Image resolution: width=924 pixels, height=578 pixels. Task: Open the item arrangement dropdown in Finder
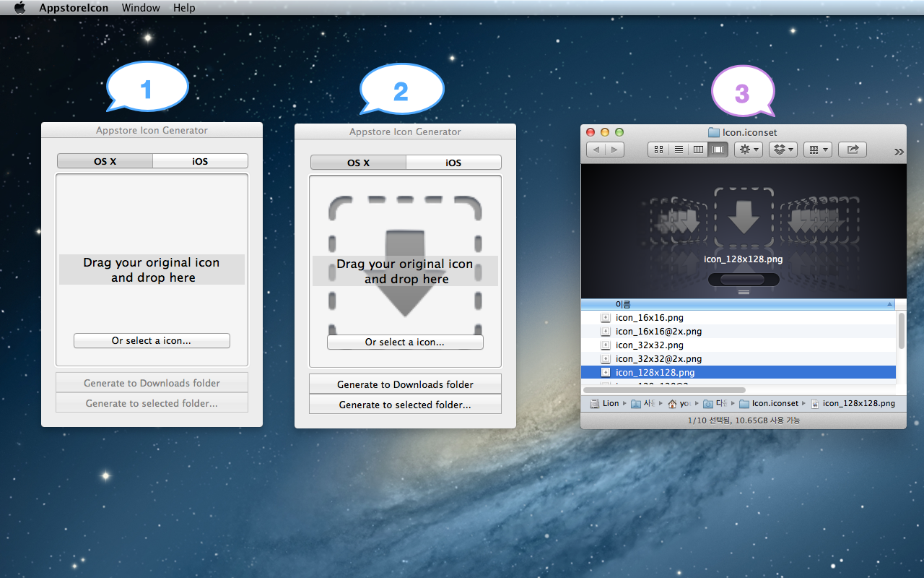817,150
